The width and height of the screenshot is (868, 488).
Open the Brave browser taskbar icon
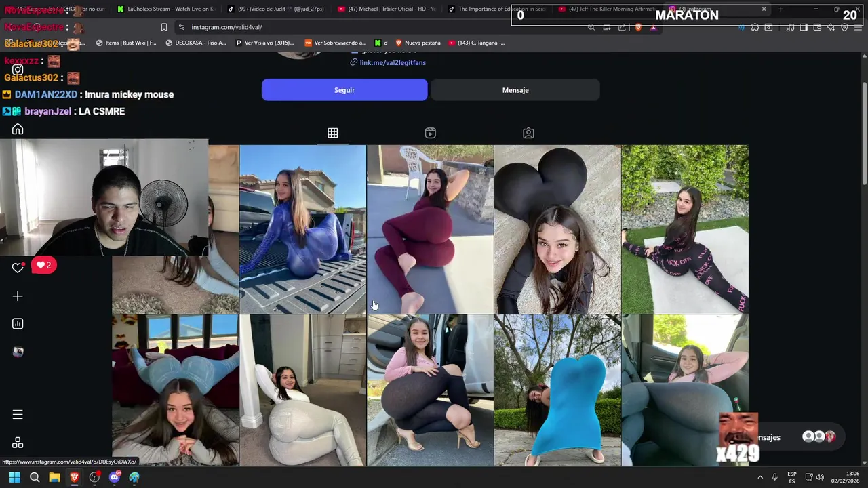(x=75, y=477)
